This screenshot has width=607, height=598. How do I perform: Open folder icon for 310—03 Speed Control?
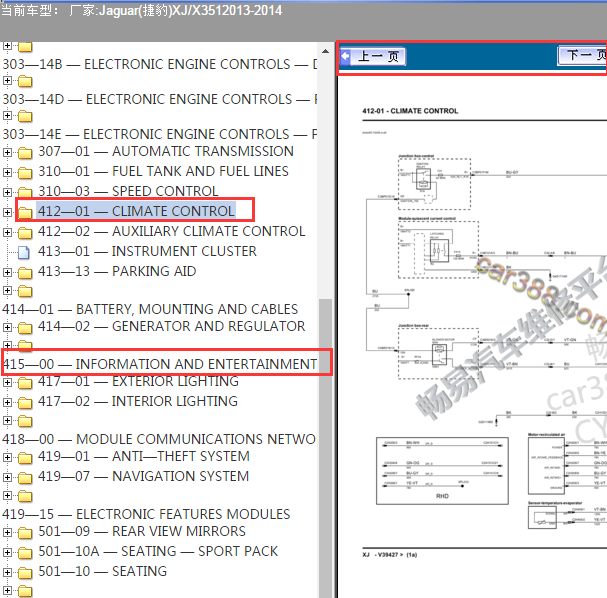tap(25, 193)
